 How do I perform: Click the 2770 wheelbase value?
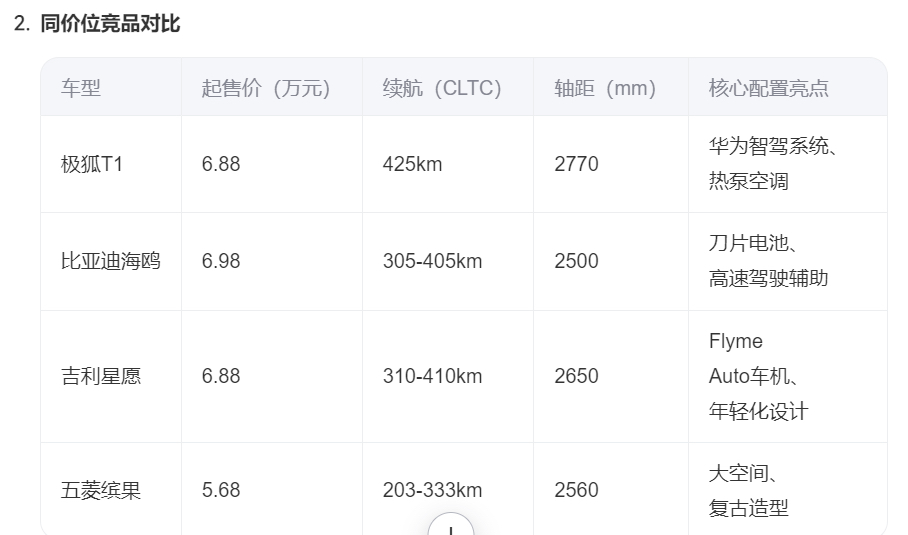click(576, 164)
